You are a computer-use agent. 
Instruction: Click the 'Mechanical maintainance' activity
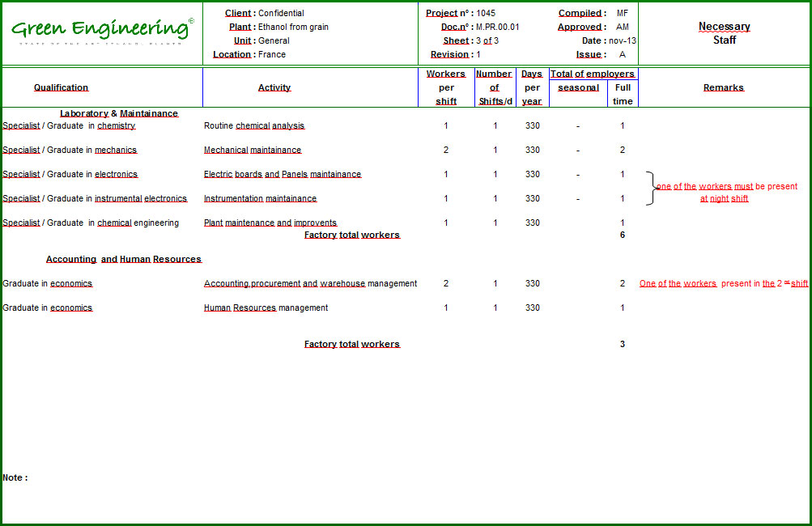coord(253,151)
